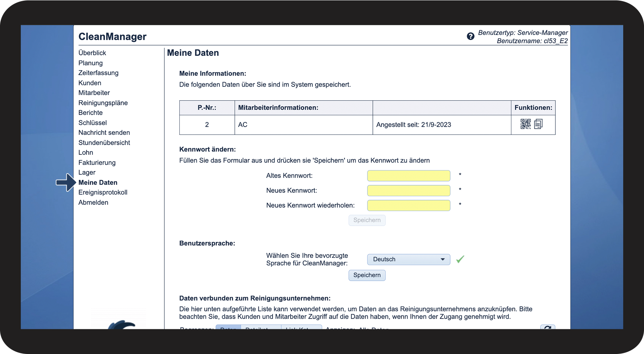The width and height of the screenshot is (644, 354).
Task: Save the selected user language
Action: (367, 275)
